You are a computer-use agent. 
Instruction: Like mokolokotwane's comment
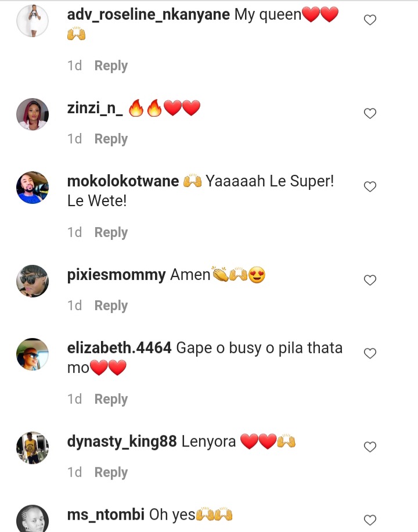tap(370, 186)
